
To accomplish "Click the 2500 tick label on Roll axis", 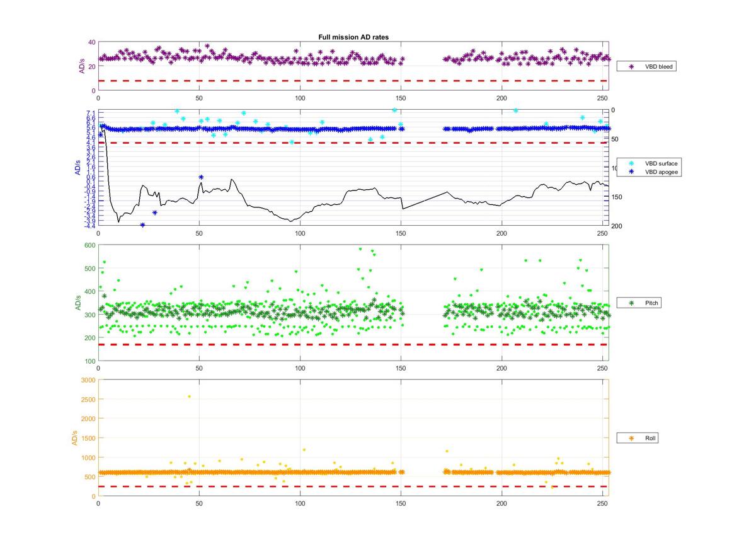I will [87, 400].
